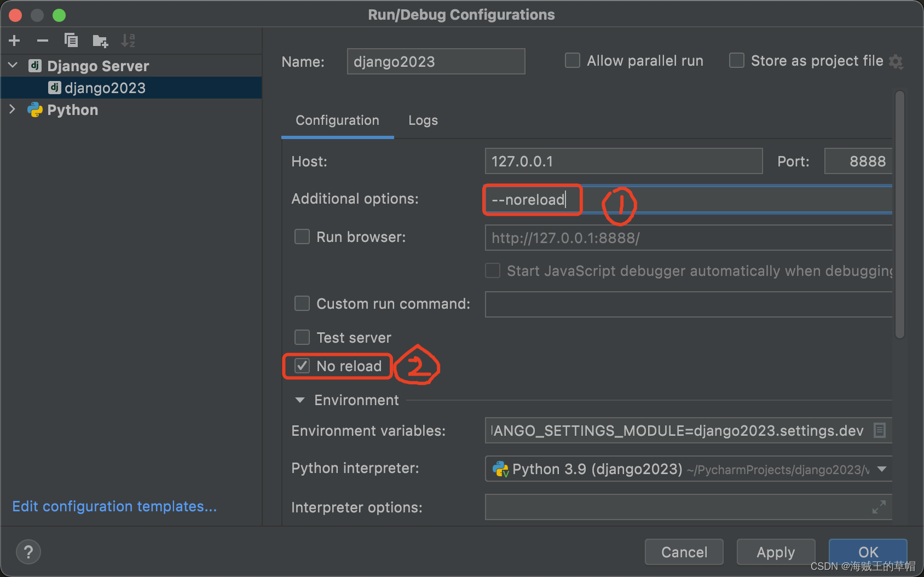The image size is (924, 577).
Task: Create a new configuration folder
Action: [x=100, y=40]
